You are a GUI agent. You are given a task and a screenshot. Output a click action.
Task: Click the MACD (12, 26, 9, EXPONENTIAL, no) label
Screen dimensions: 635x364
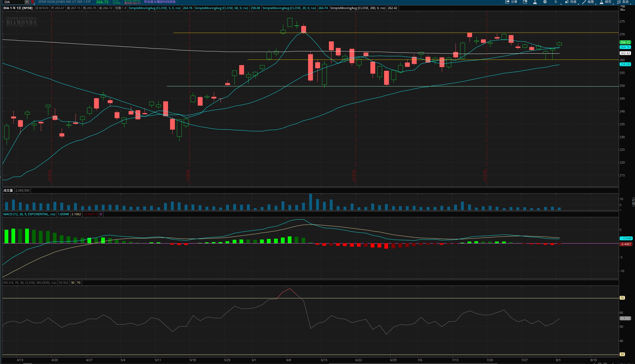pyautogui.click(x=29, y=214)
